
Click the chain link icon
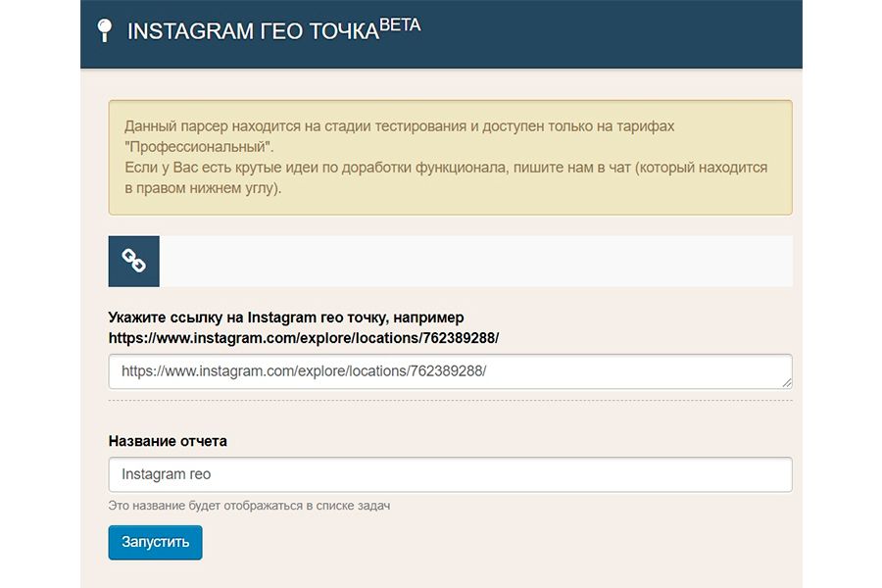[133, 261]
